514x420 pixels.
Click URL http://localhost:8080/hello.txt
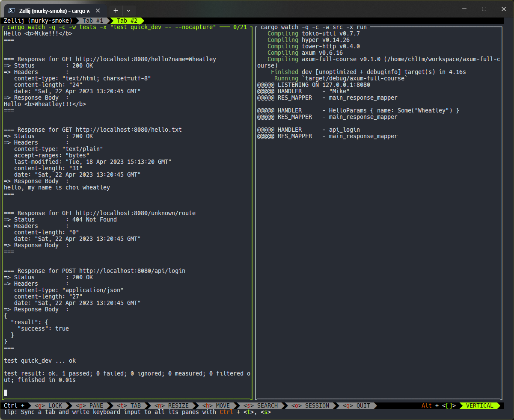(x=129, y=130)
